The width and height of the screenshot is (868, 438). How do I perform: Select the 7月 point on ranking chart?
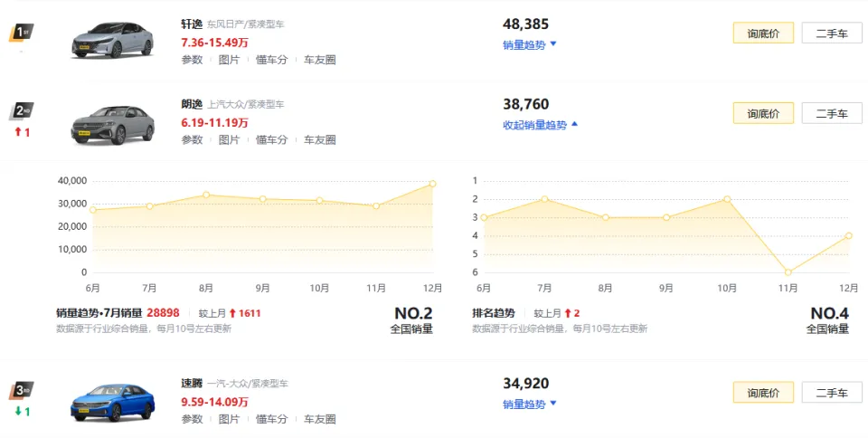[544, 199]
